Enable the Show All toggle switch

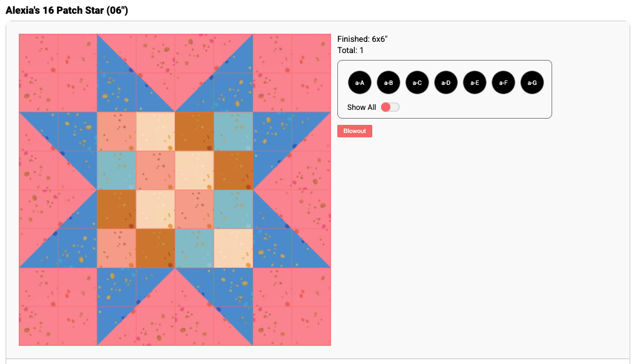[390, 107]
